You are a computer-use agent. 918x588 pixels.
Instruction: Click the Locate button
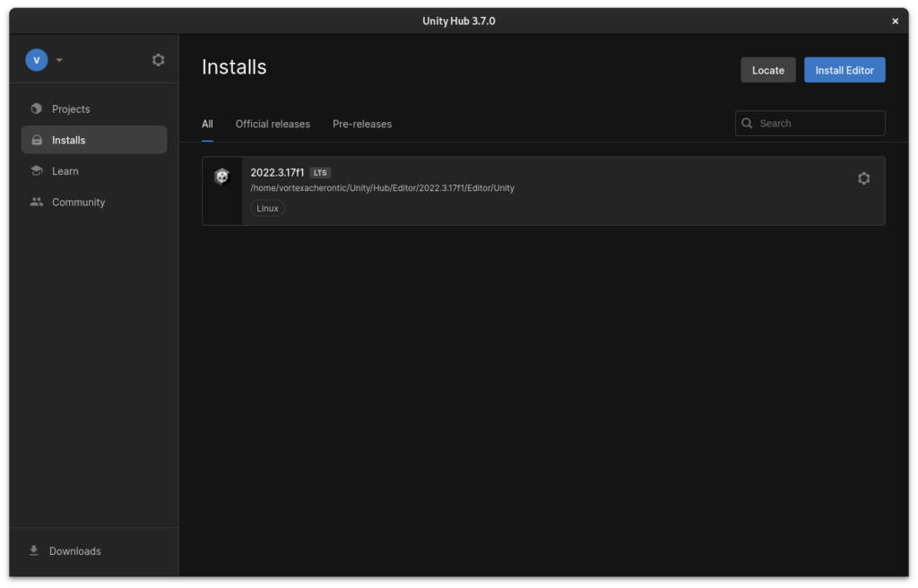[x=768, y=70]
